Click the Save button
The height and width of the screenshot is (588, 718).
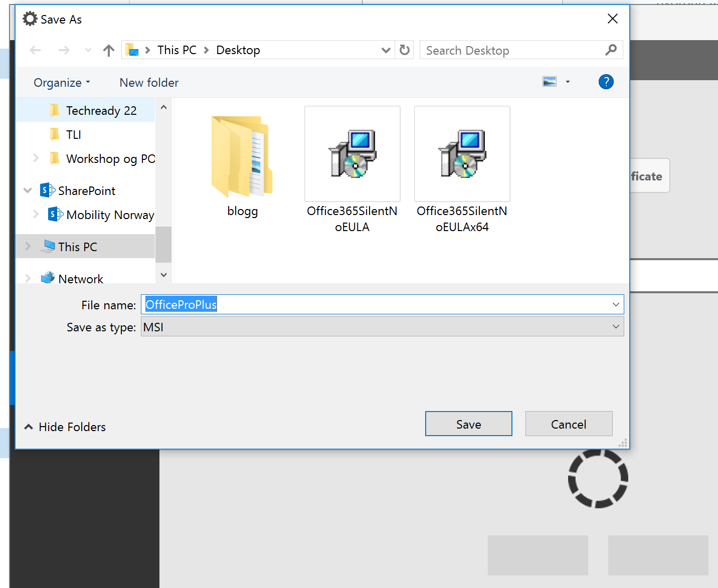(468, 424)
